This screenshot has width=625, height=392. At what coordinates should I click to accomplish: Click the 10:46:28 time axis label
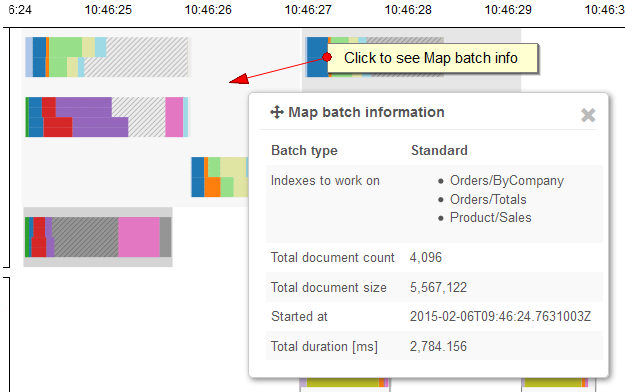coord(408,10)
